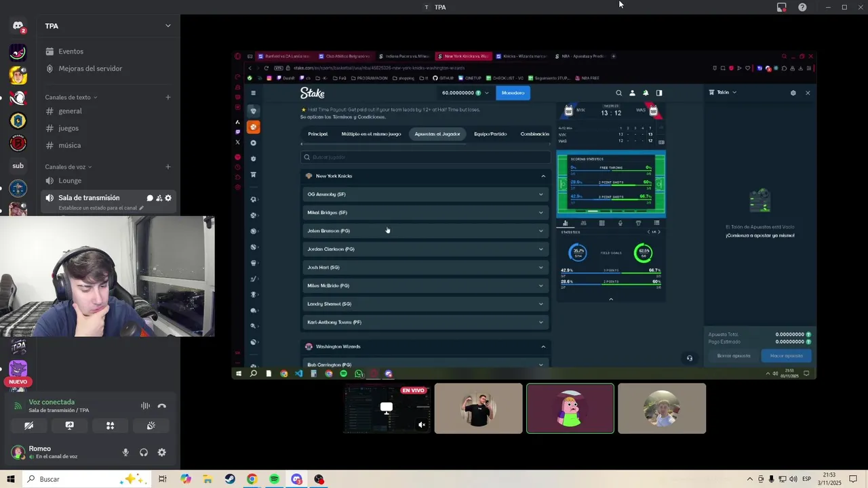Image resolution: width=868 pixels, height=488 pixels.
Task: Open the Stake balance currency dropdown
Action: 465,93
